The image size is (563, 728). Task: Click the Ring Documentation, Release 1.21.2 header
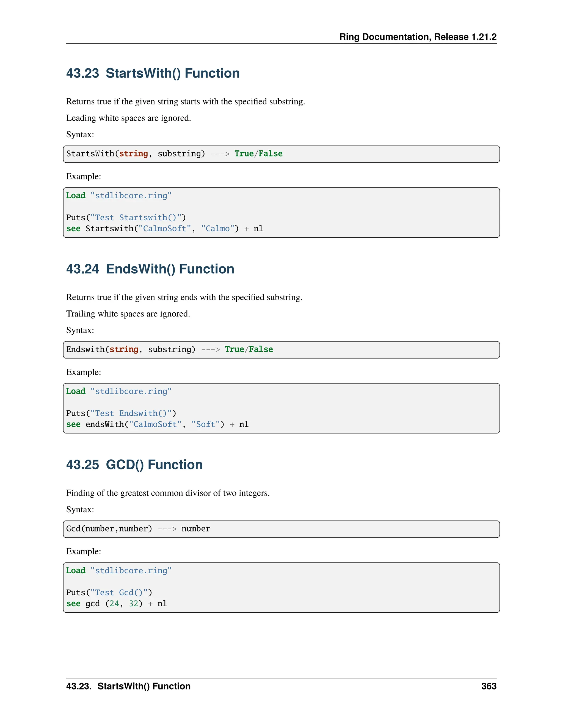point(418,37)
